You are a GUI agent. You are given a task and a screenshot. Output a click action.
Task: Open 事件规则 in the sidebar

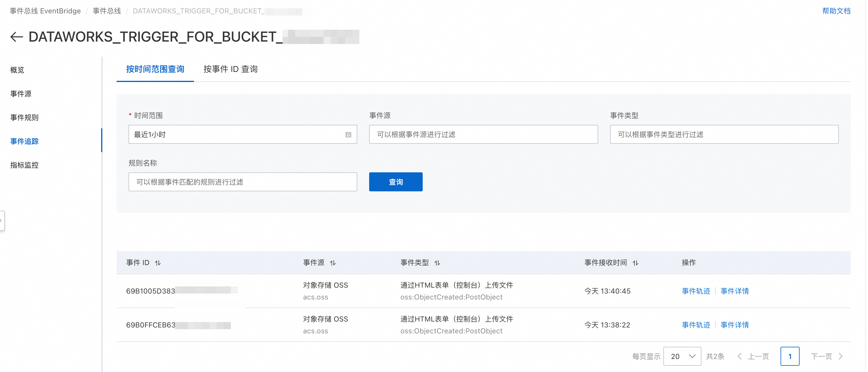point(24,117)
